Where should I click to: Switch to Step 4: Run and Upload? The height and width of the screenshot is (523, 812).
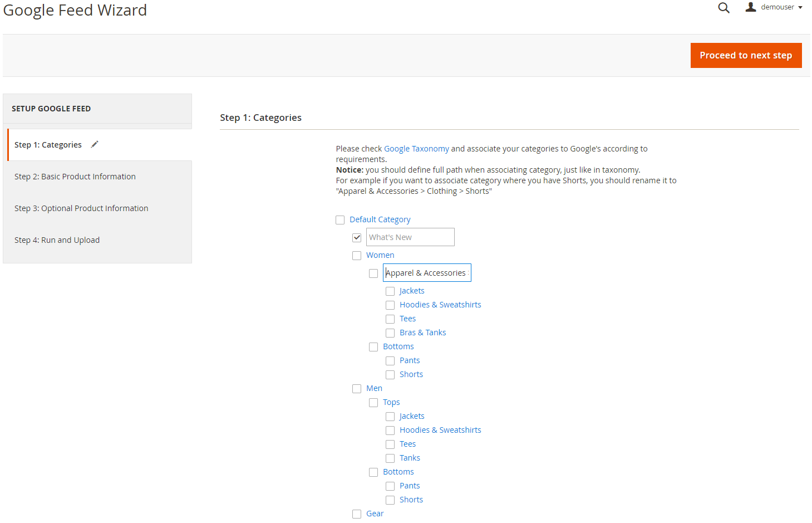pos(57,240)
